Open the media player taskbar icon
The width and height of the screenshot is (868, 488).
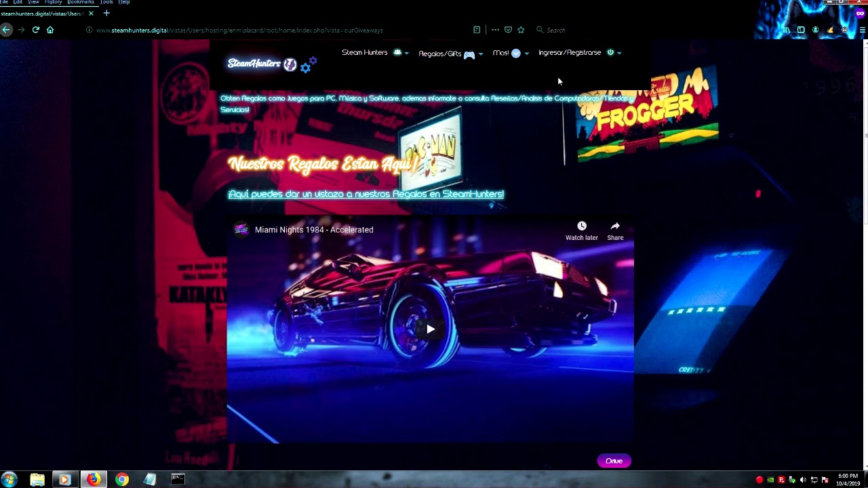coord(64,480)
